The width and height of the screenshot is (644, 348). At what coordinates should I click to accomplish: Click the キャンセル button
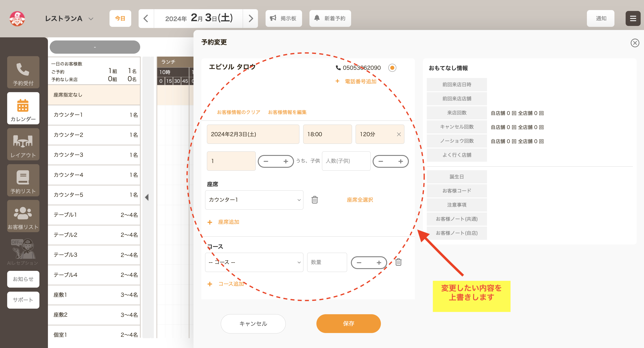tap(253, 324)
